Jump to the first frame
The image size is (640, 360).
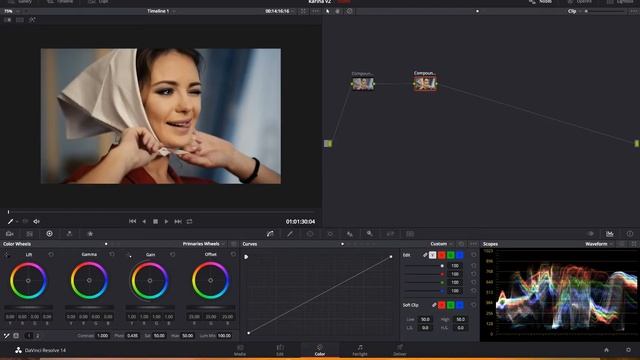coord(133,221)
